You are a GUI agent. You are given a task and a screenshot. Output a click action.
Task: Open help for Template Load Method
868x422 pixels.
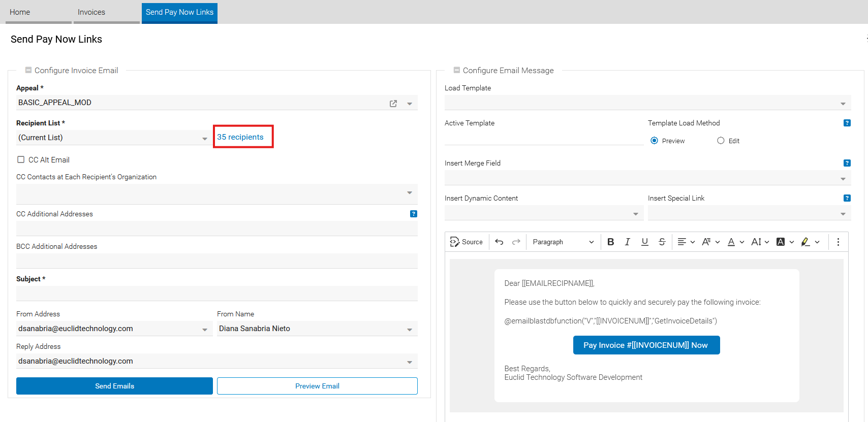point(847,123)
